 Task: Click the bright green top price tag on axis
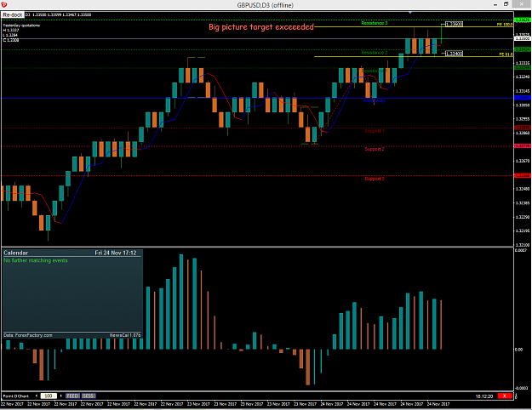(x=523, y=20)
